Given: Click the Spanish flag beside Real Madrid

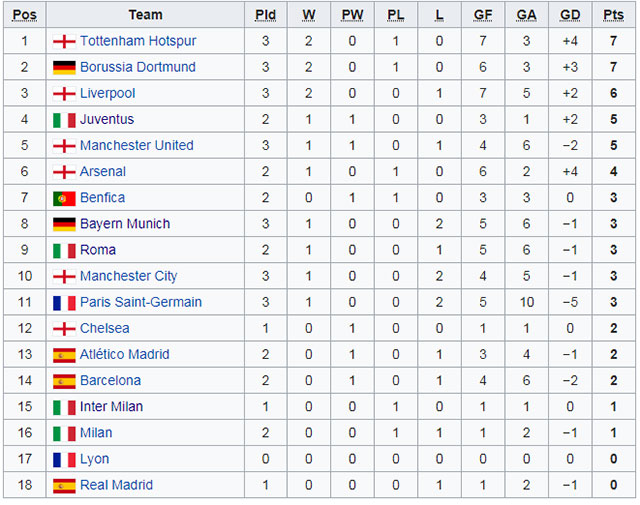Looking at the screenshot, I should click(x=64, y=485).
